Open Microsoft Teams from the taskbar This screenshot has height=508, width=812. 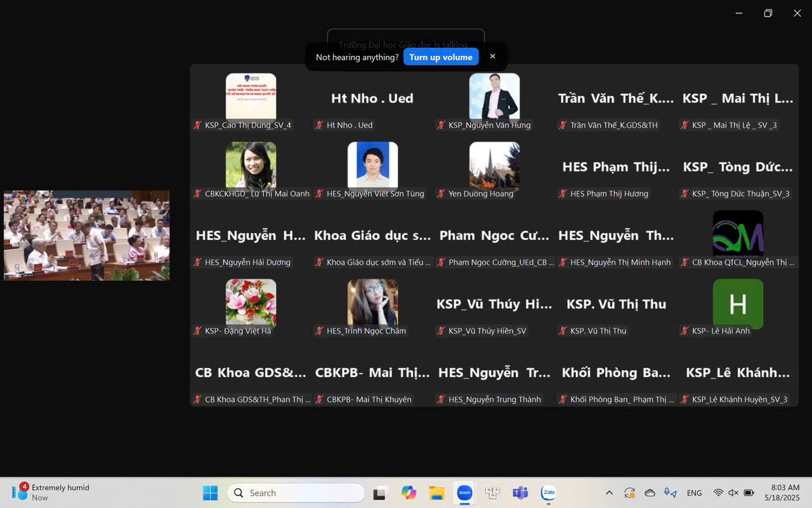coord(520,493)
